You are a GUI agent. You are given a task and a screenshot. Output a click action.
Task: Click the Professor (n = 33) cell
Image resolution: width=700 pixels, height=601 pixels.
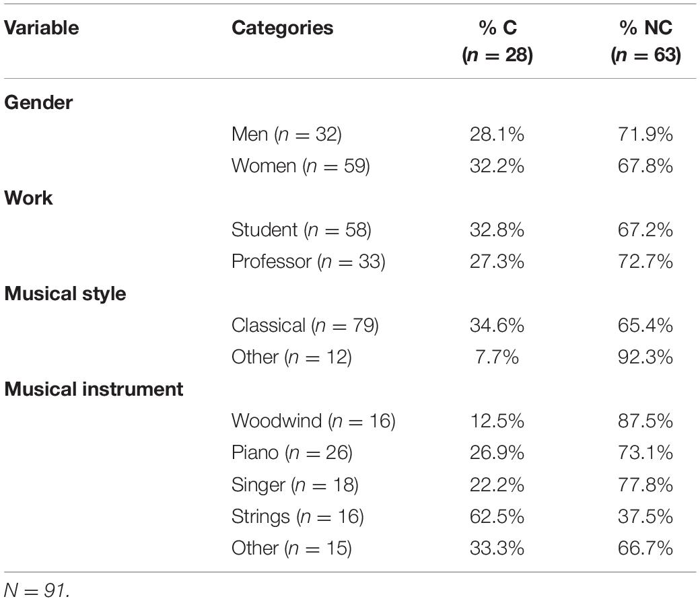point(308,262)
